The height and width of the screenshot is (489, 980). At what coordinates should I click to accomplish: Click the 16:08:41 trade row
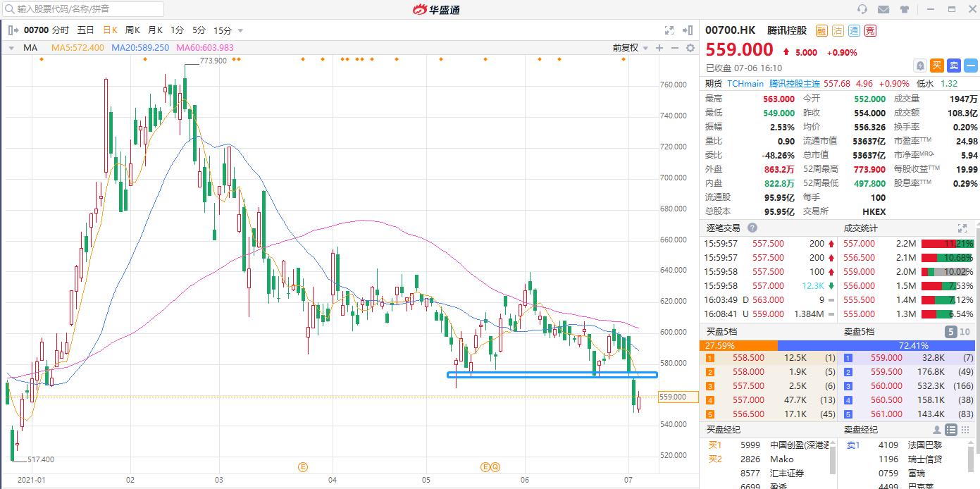767,314
